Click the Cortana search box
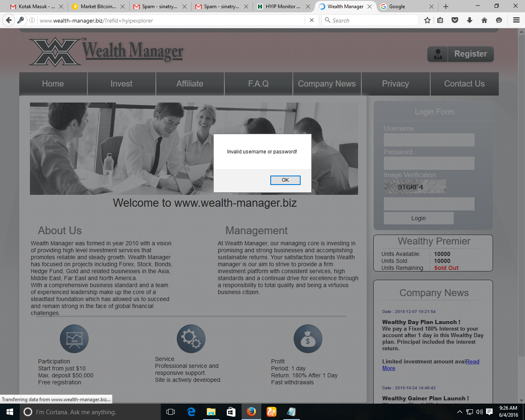Image resolution: width=525 pixels, height=420 pixels. (x=76, y=412)
